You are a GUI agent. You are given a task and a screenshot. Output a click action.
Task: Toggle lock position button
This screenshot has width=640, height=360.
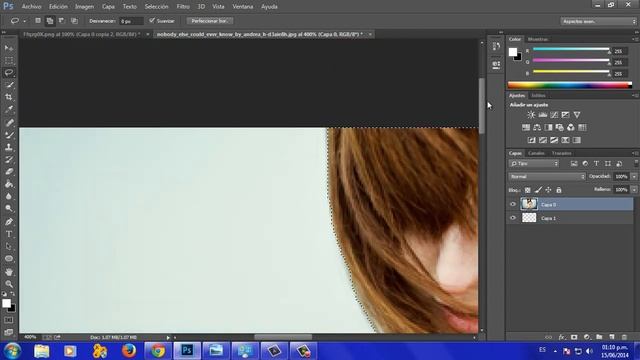pos(549,190)
